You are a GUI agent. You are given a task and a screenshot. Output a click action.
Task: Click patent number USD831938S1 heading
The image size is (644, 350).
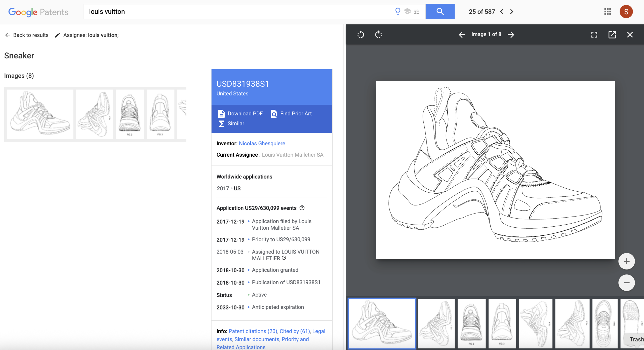243,84
